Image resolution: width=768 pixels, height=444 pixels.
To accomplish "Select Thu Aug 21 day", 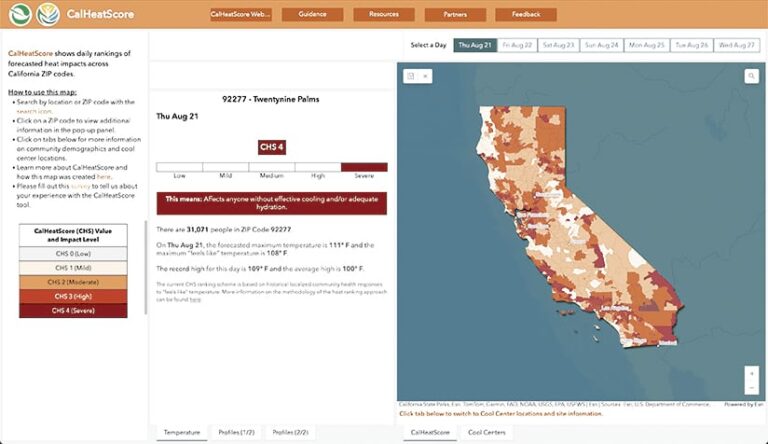I will pyautogui.click(x=475, y=45).
